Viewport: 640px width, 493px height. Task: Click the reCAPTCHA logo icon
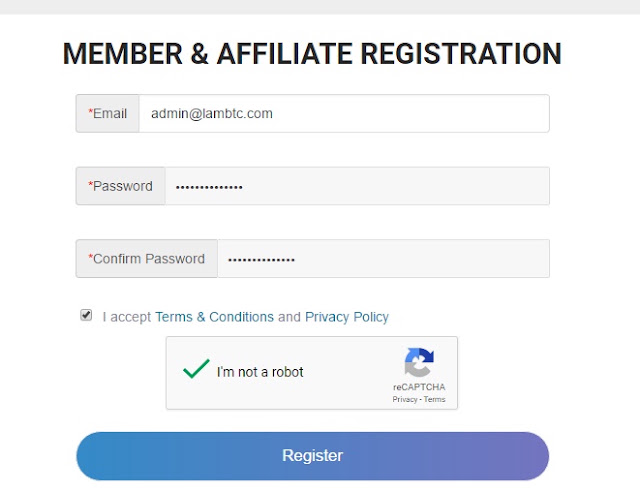coord(419,362)
